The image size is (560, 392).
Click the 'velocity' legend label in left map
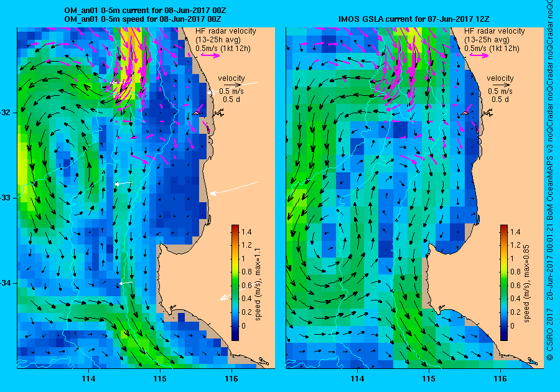coord(231,78)
